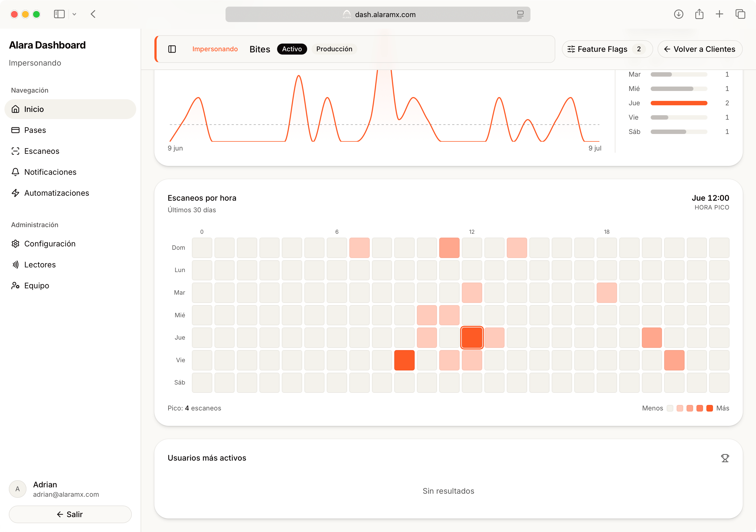Click the Impersonando label in the banner
756x532 pixels.
point(215,49)
